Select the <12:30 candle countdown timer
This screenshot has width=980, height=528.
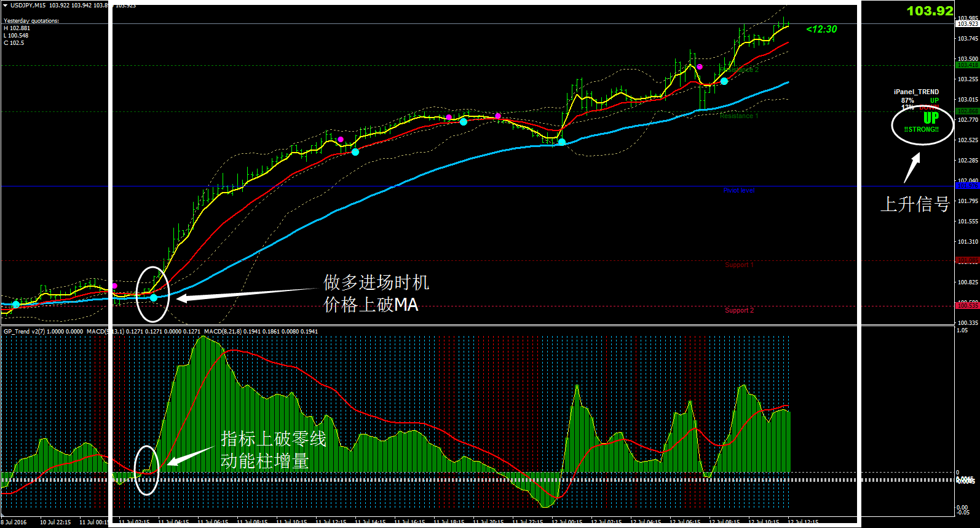(821, 29)
